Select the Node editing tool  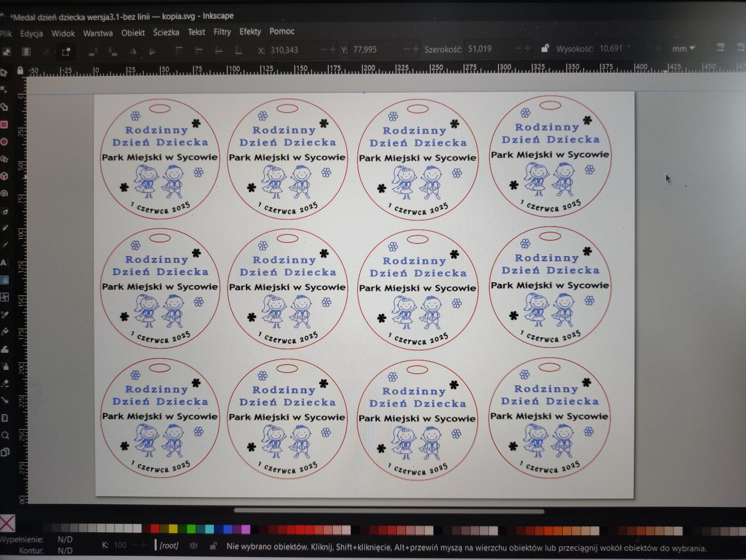click(4, 89)
